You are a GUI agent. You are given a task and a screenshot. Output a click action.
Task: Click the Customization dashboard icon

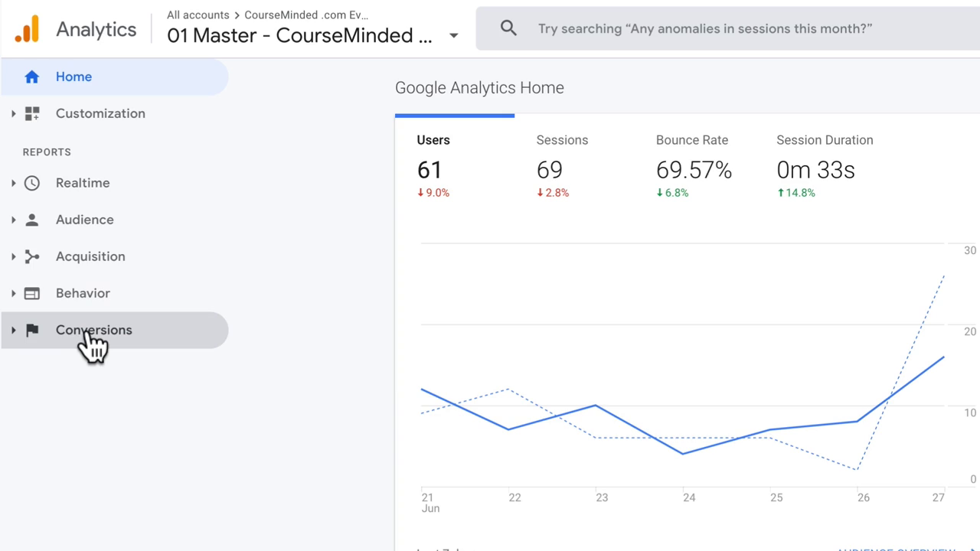point(32,113)
